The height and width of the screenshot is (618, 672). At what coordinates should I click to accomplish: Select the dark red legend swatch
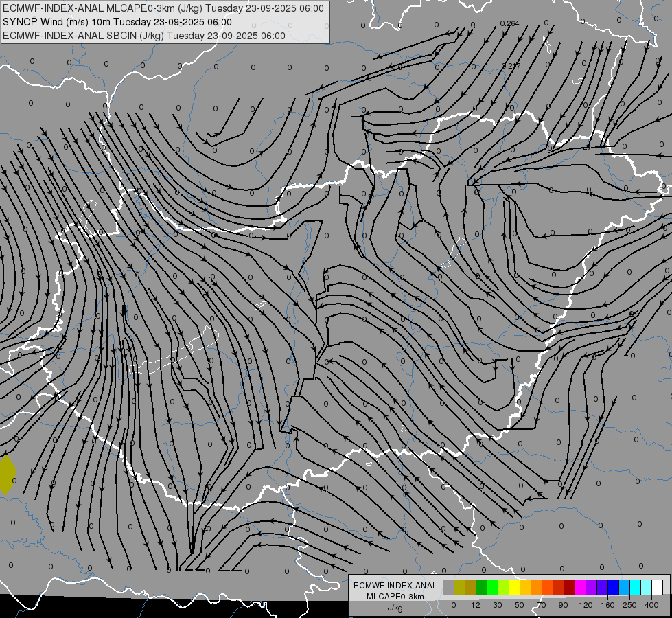tap(570, 587)
